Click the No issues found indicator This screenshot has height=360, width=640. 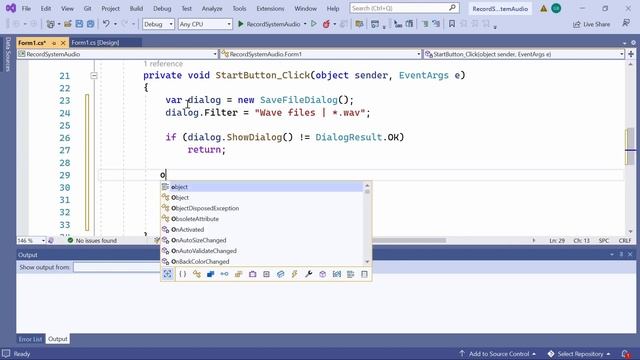pyautogui.click(x=92, y=240)
